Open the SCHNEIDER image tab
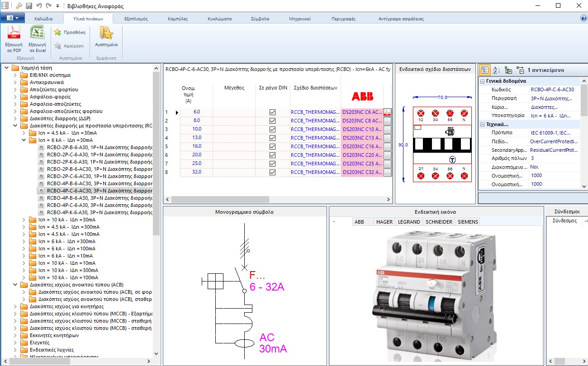The image size is (588, 366). coord(438,222)
